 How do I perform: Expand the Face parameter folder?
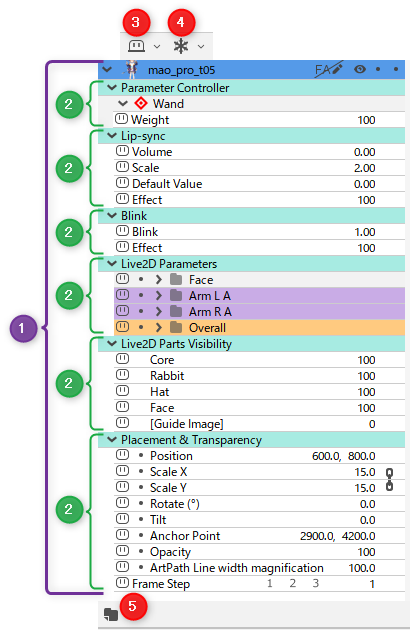tap(159, 279)
